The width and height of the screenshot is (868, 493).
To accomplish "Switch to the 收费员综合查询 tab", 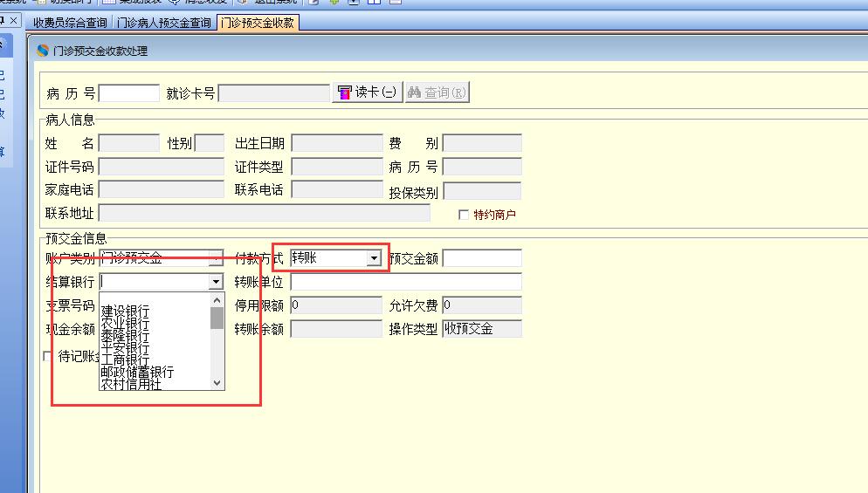I will click(x=70, y=23).
